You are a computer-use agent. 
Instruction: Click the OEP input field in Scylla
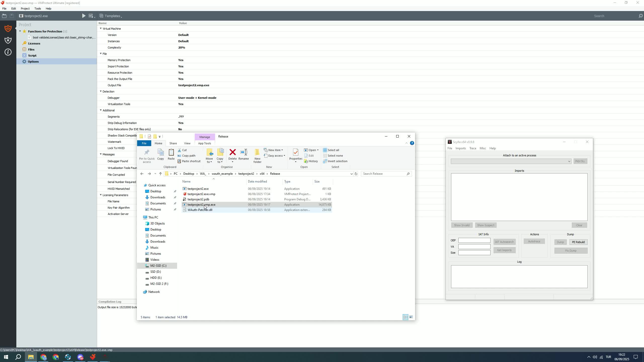point(474,241)
